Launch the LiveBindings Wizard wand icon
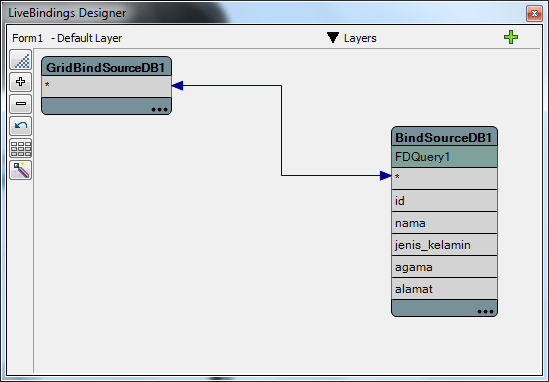This screenshot has width=549, height=382. [x=21, y=170]
